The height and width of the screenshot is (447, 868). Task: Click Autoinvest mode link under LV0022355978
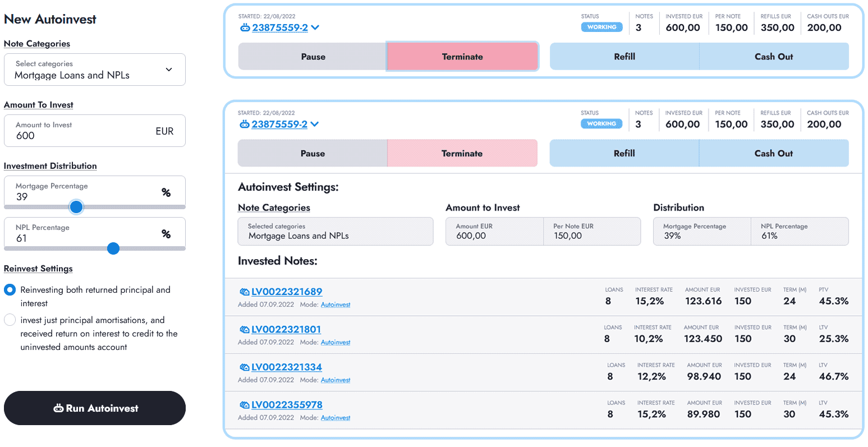point(336,417)
